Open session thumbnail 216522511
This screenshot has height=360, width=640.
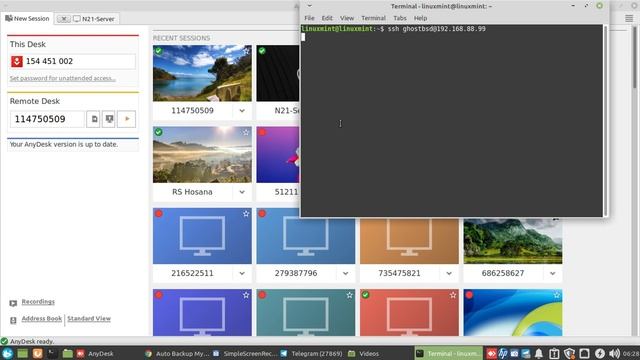tap(202, 236)
